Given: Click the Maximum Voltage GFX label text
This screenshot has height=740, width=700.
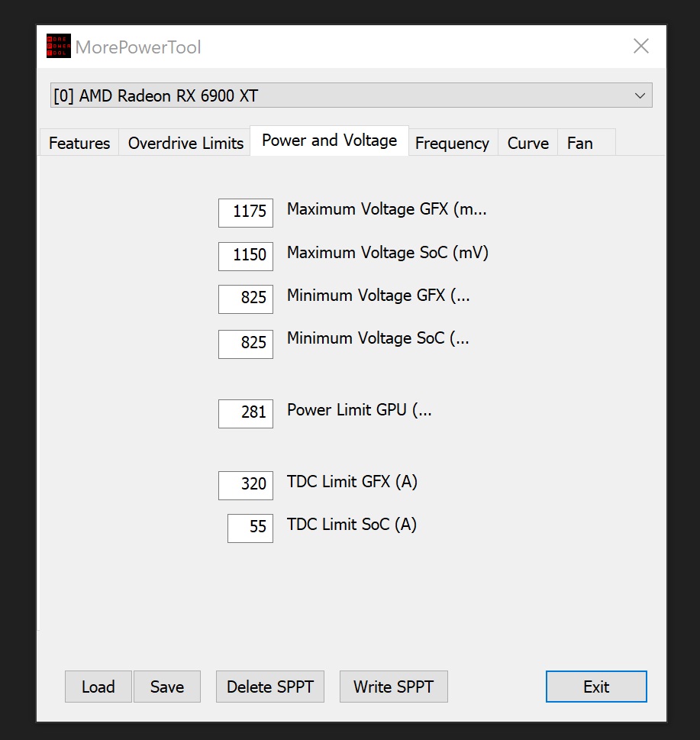Looking at the screenshot, I should point(387,209).
